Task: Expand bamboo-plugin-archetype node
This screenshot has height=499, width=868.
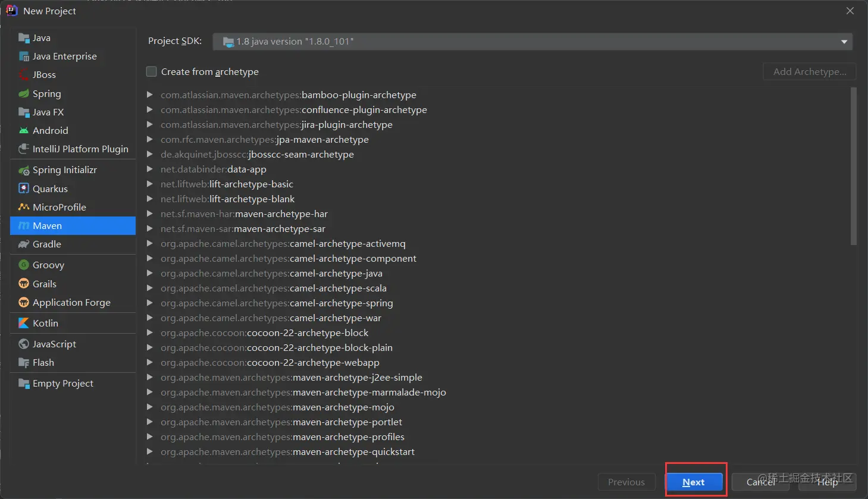Action: 150,95
